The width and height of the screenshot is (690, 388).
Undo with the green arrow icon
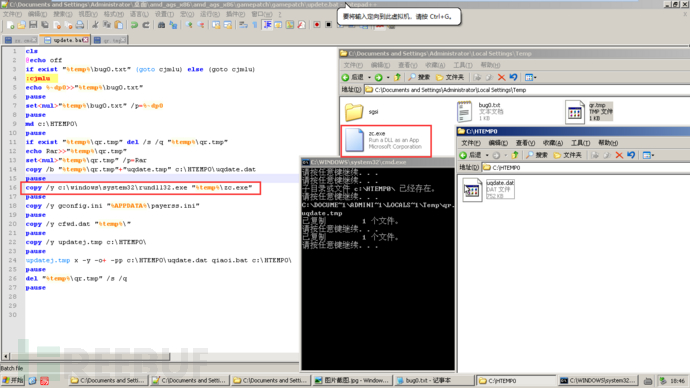pos(134,25)
